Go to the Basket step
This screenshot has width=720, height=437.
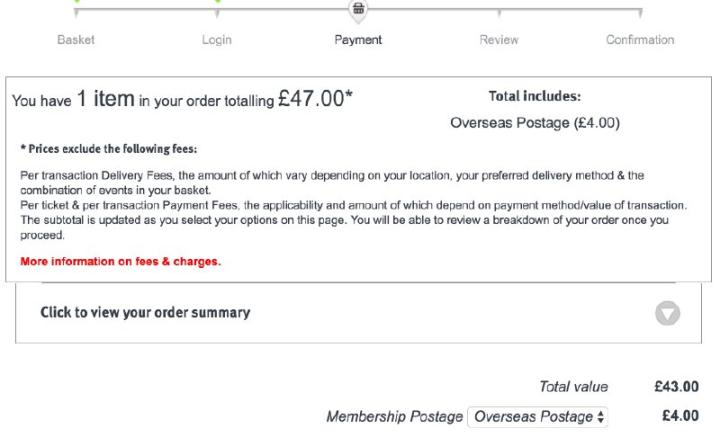(x=77, y=40)
